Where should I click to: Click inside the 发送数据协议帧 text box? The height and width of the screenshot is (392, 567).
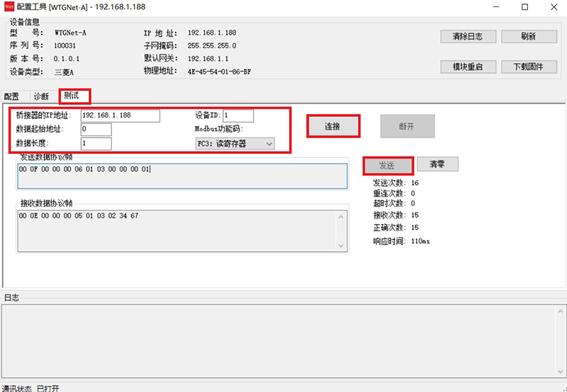[x=182, y=177]
